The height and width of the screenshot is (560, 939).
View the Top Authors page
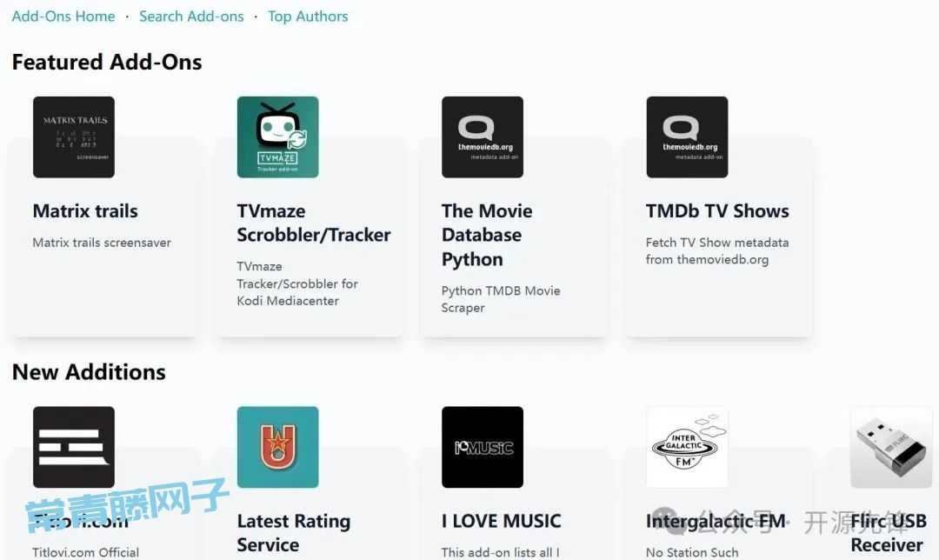308,17
